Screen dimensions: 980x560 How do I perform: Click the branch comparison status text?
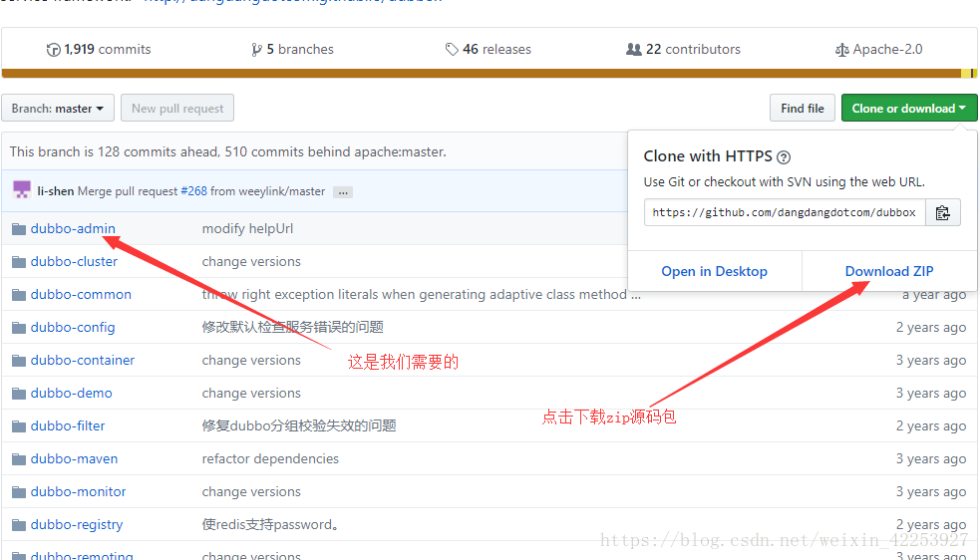point(227,151)
